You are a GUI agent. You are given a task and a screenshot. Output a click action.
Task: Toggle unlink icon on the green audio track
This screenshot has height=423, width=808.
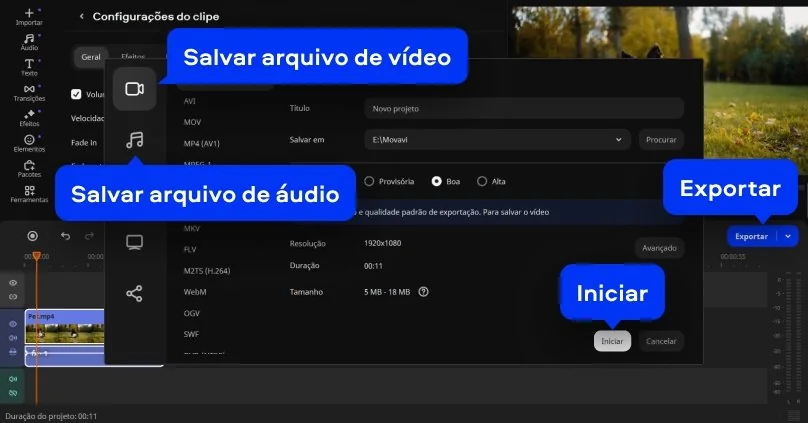tap(13, 393)
